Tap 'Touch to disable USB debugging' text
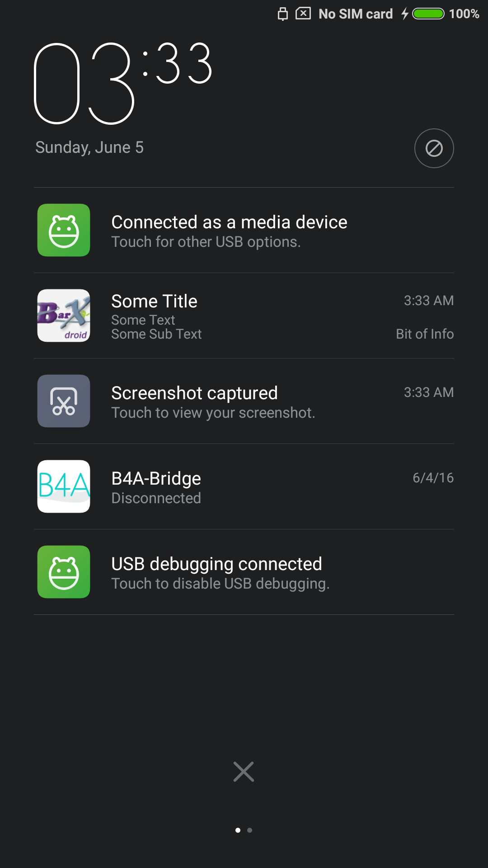The height and width of the screenshot is (868, 488). (221, 584)
